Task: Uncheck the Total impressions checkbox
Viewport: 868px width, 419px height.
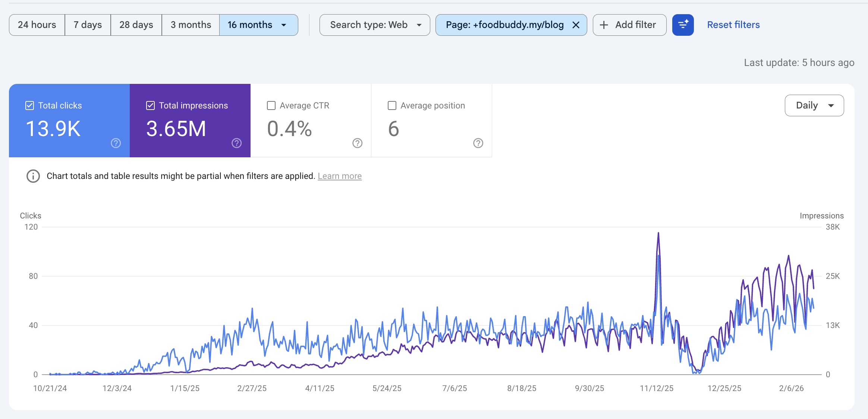Action: 150,105
